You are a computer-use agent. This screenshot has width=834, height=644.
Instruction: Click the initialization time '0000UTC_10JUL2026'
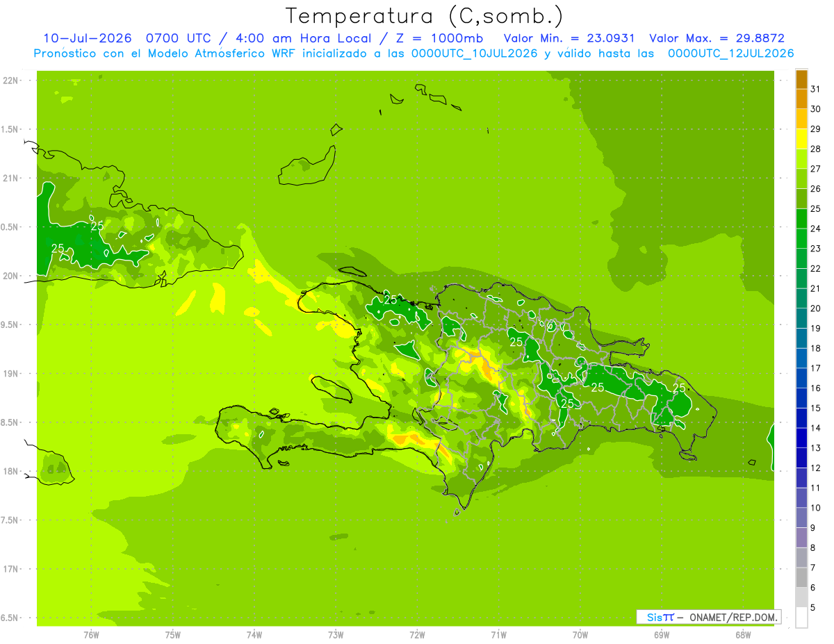(475, 53)
